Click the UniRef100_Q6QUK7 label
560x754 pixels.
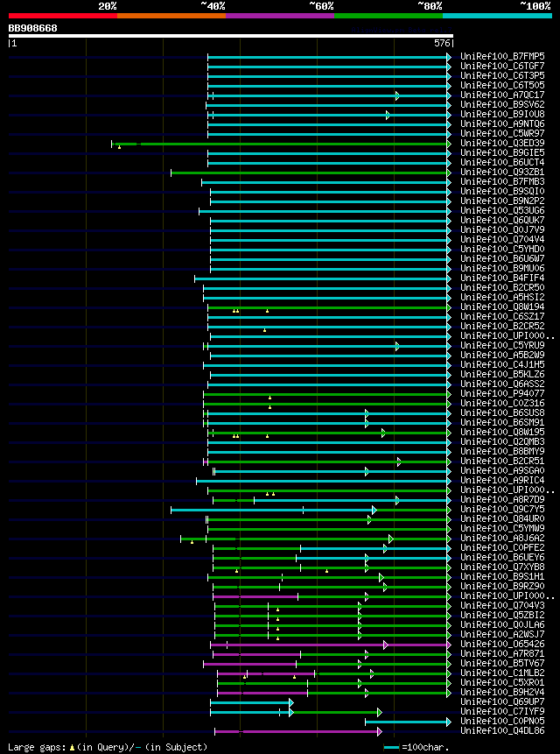(502, 220)
